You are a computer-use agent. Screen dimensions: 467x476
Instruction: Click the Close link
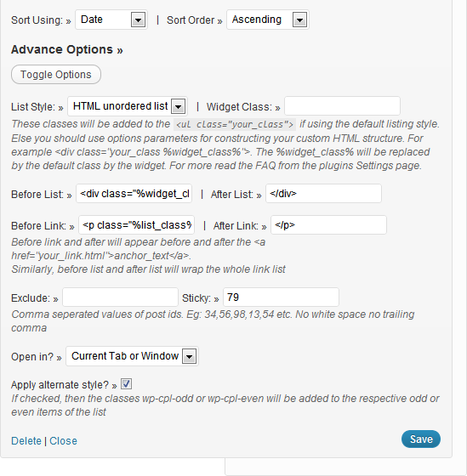(x=63, y=441)
